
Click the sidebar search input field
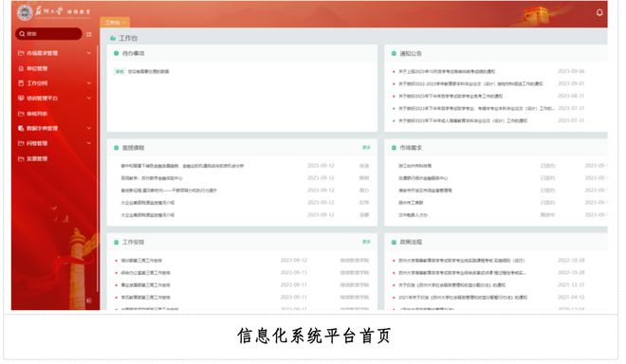pos(48,34)
